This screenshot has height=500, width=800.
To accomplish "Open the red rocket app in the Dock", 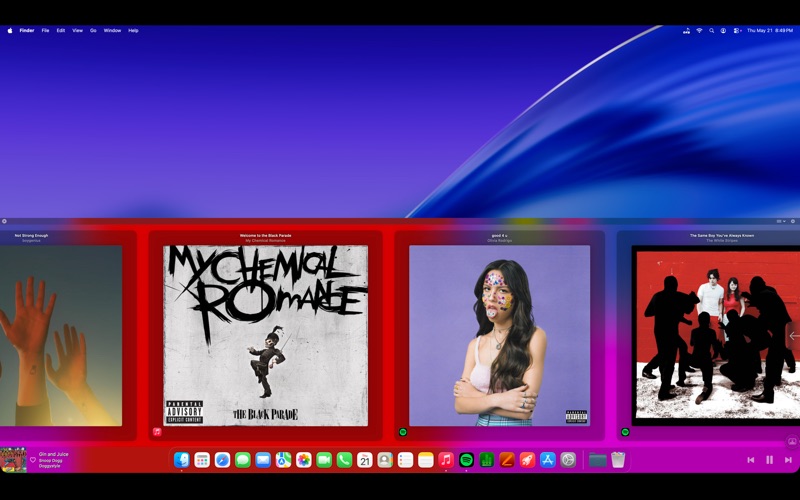I will [x=528, y=460].
